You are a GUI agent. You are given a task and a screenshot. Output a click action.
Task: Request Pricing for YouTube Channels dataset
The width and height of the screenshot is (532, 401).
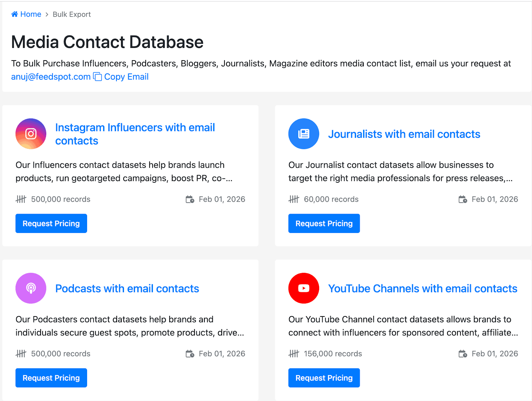pyautogui.click(x=324, y=378)
